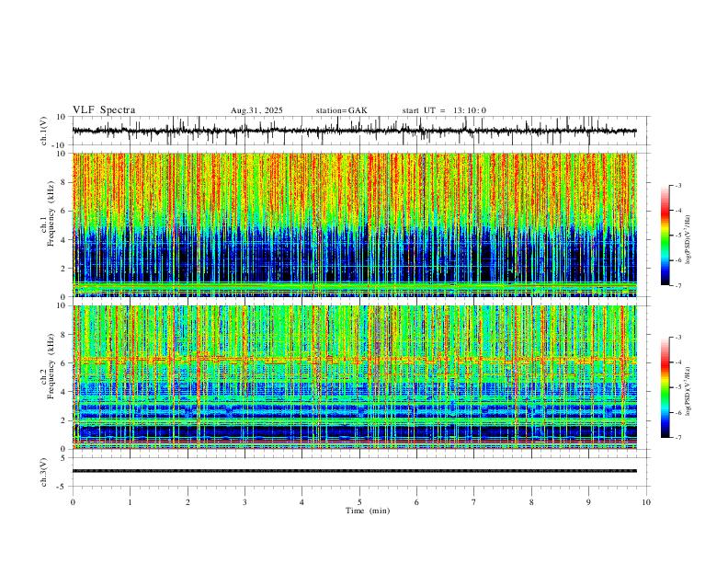The width and height of the screenshot is (728, 563).
Task: Click inside the ch.2 spectrogram panel
Action: (355, 377)
